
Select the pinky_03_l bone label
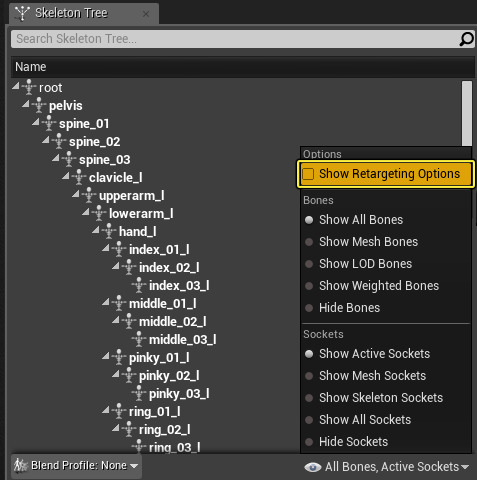pyautogui.click(x=179, y=394)
